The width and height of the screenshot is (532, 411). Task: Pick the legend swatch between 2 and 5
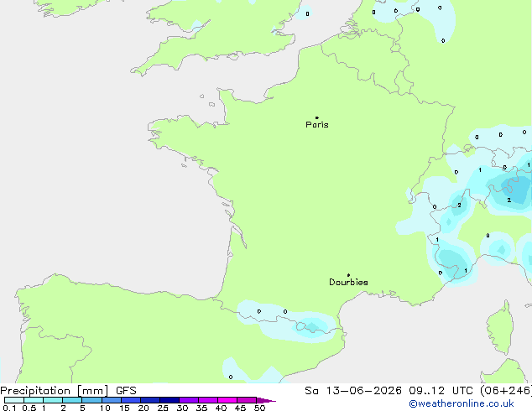[72, 400]
